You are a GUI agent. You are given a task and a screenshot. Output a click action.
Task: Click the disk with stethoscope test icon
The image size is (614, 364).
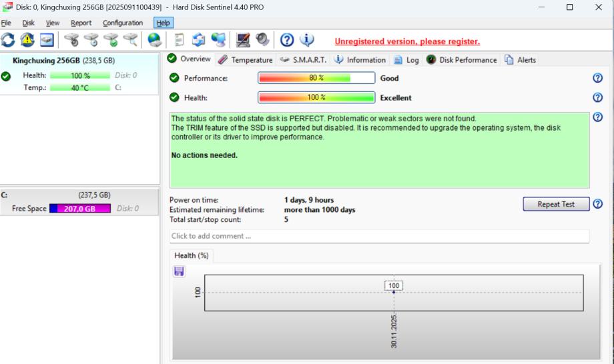point(71,40)
